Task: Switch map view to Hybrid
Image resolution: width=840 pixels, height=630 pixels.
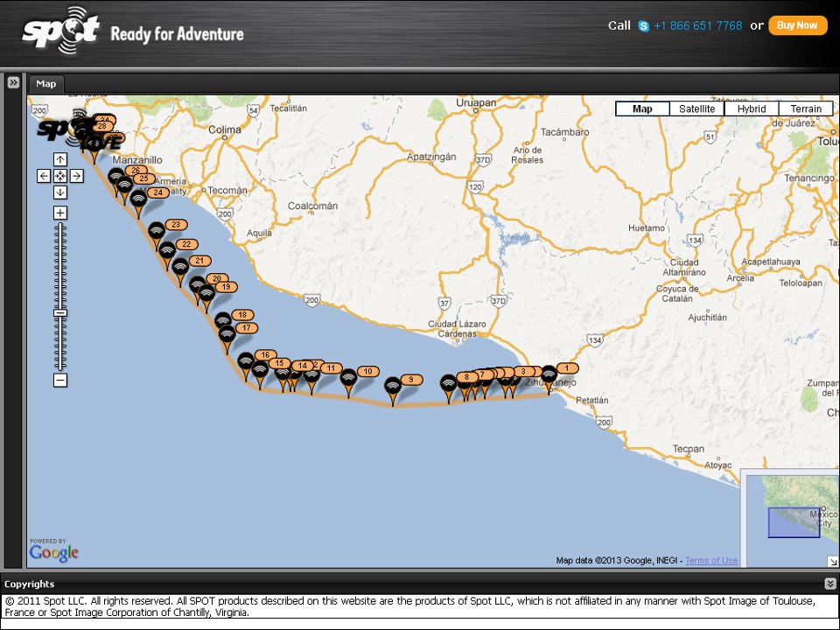Action: click(x=751, y=109)
